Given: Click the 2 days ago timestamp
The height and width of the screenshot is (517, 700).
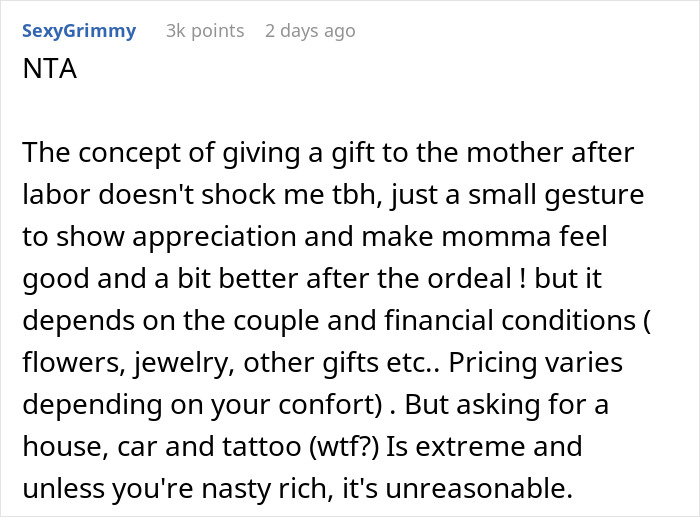Looking at the screenshot, I should pos(310,31).
